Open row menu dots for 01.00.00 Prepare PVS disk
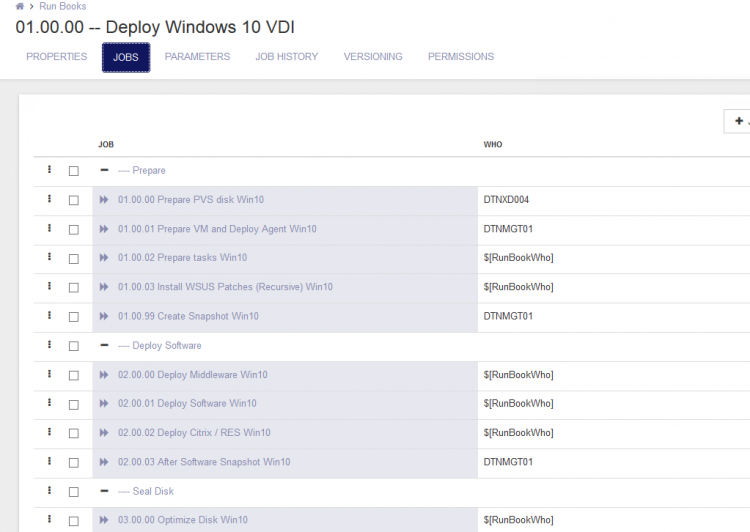 tap(49, 199)
